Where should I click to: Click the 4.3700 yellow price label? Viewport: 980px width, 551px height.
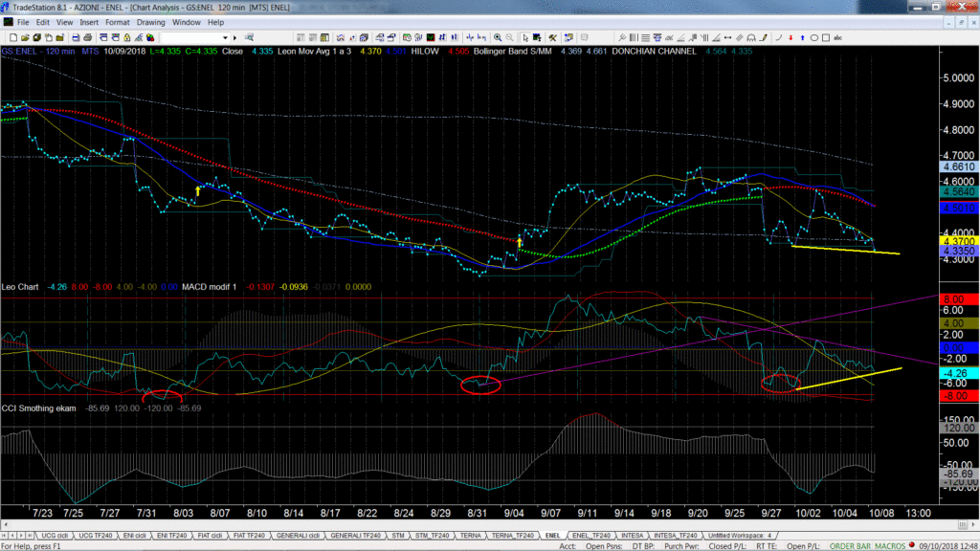(959, 241)
